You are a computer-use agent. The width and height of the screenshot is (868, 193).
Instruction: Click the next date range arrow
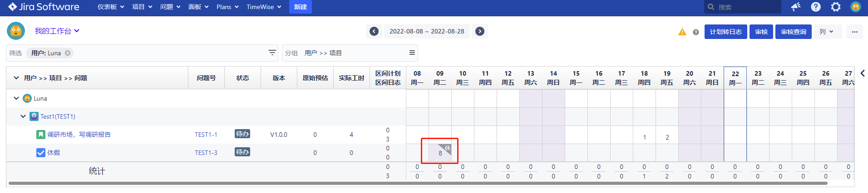[x=480, y=31]
